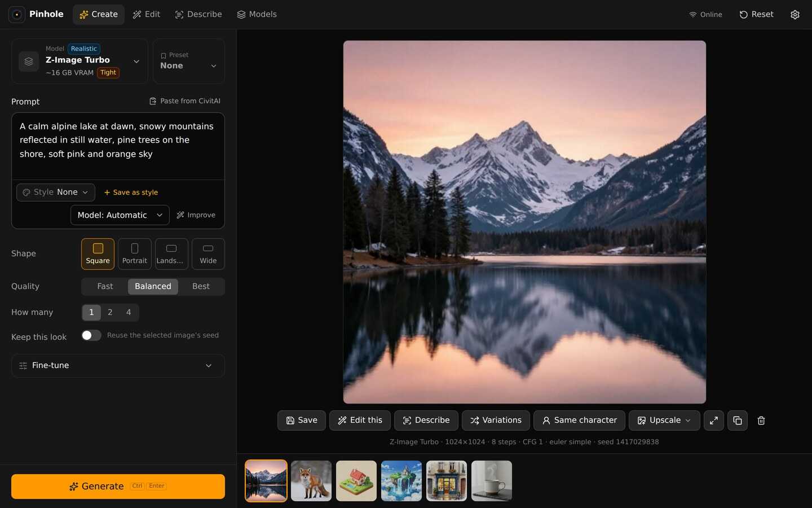Select the Square shape option
The image size is (812, 508).
[98, 254]
